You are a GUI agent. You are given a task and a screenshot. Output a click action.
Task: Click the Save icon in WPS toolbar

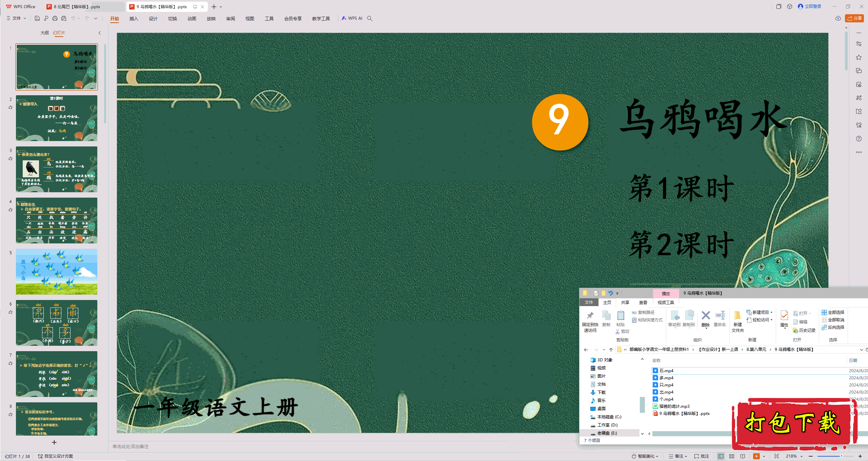pyautogui.click(x=37, y=18)
